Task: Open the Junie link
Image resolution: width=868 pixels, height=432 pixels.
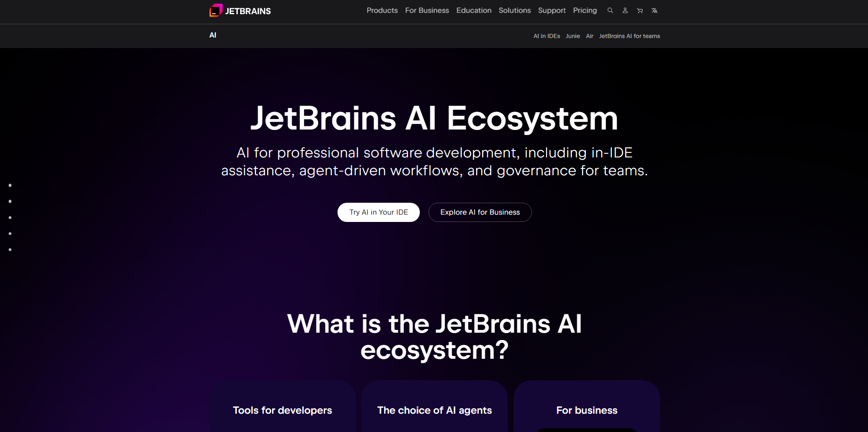Action: click(x=573, y=36)
